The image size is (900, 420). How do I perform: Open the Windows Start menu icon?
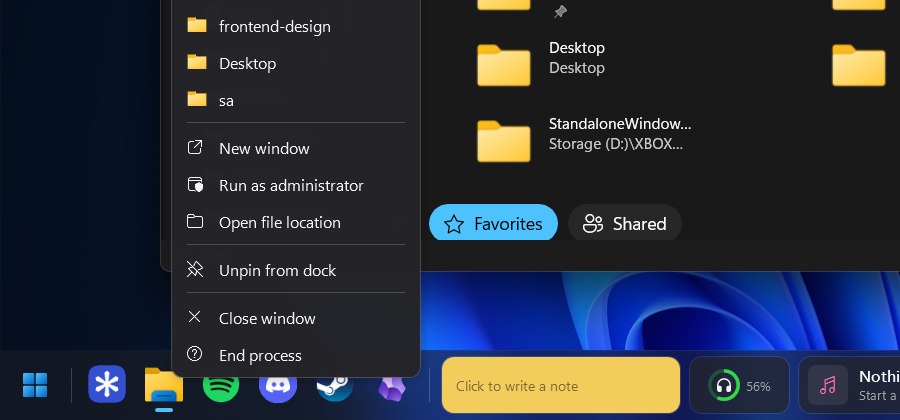coord(34,385)
